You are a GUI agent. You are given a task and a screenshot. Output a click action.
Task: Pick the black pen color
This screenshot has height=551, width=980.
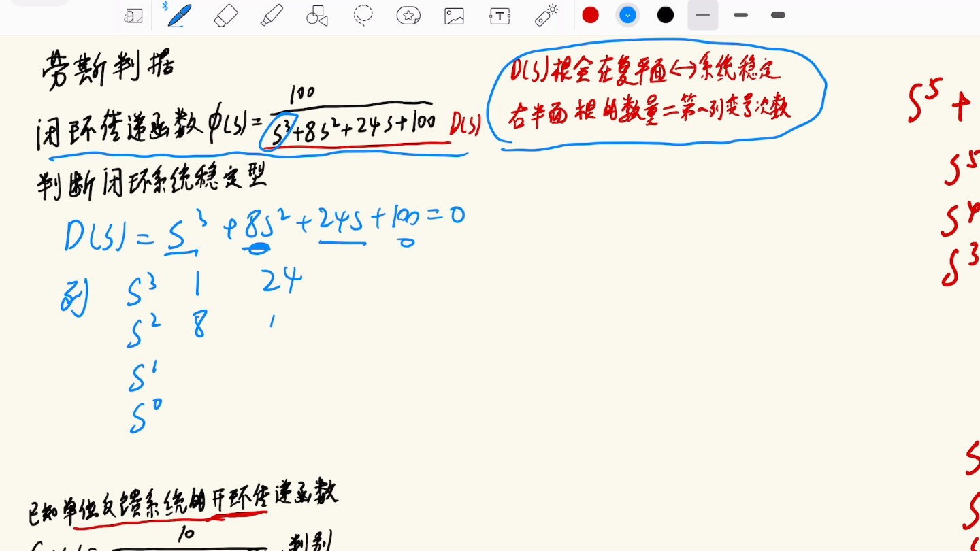coord(666,15)
